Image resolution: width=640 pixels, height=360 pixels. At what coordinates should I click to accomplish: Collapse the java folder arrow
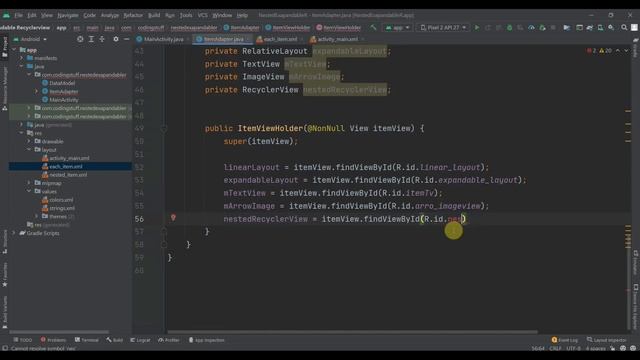22,67
